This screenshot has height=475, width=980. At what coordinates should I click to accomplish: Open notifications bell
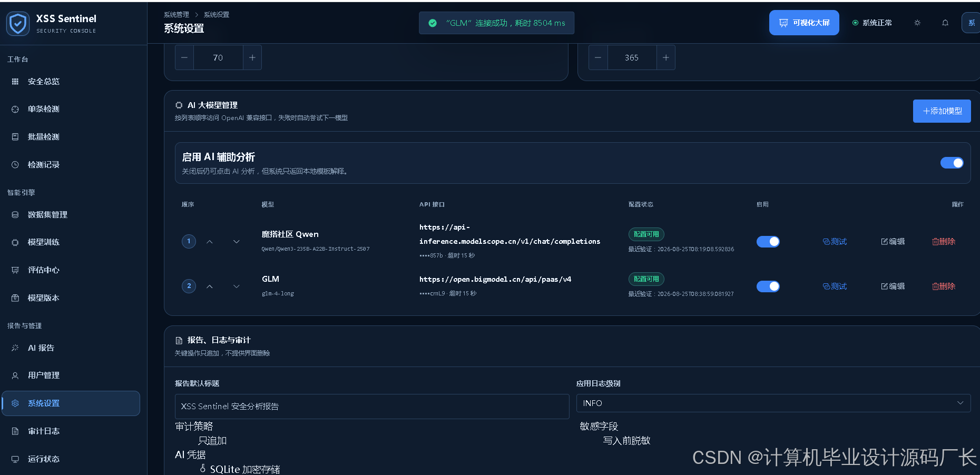pos(945,23)
